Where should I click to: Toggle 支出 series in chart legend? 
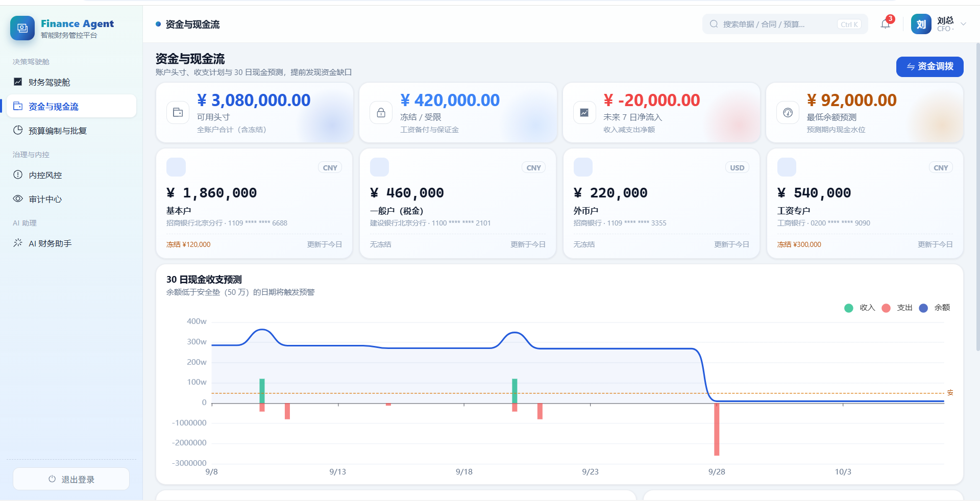(x=897, y=308)
